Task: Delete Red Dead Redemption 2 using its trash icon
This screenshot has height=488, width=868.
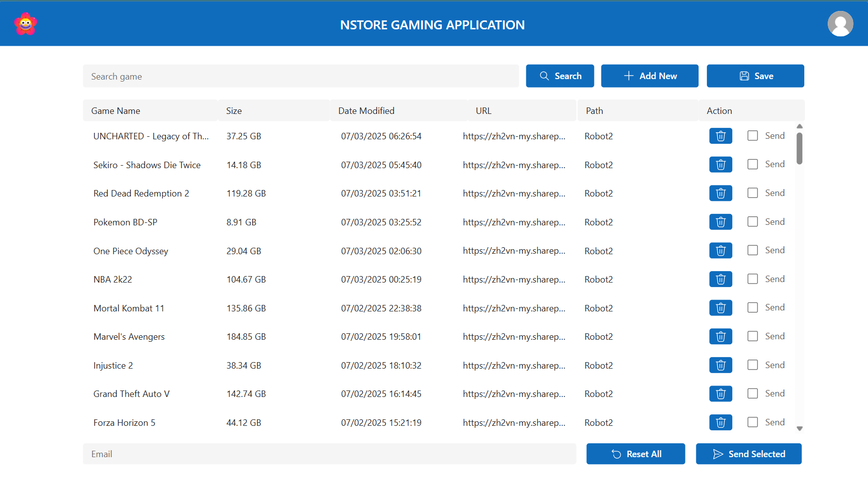Action: coord(720,193)
